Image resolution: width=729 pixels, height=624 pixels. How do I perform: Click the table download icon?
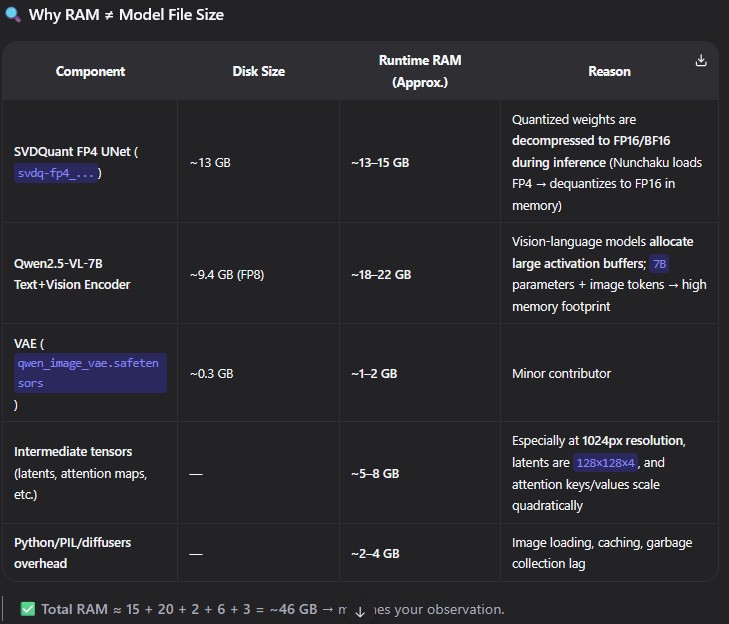coord(701,61)
